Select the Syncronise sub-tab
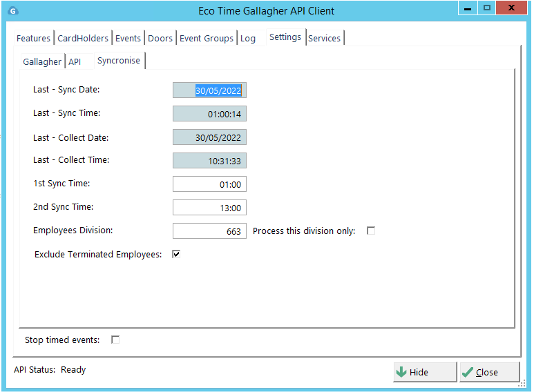534x392 pixels. click(119, 60)
